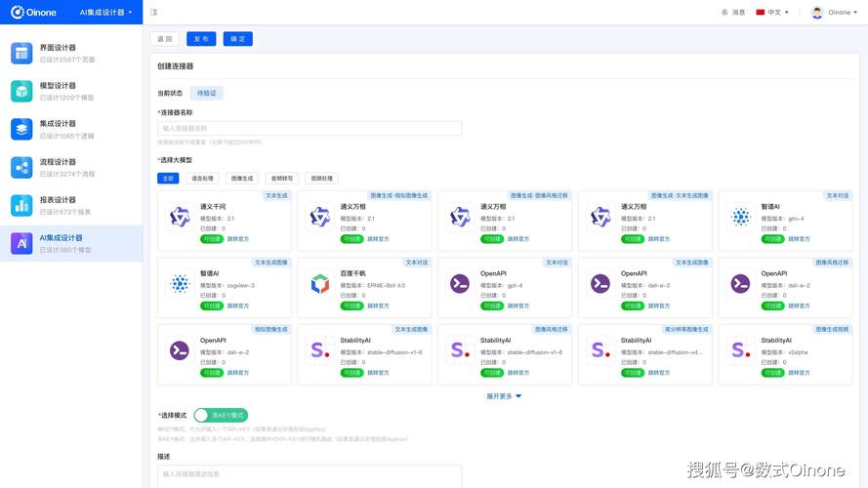Screen dimensions: 868x488
Task: Click 模型版本 gpt-4 text on OpenAPI card
Action: (x=501, y=286)
